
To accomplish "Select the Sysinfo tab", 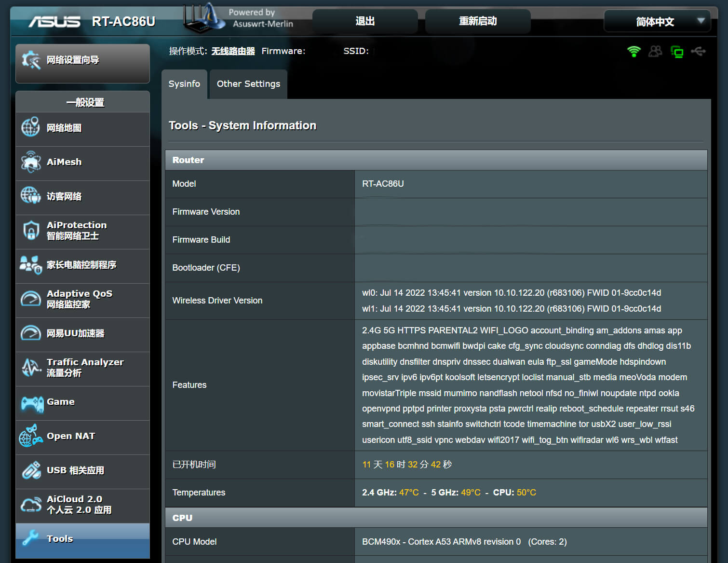I will tap(184, 84).
